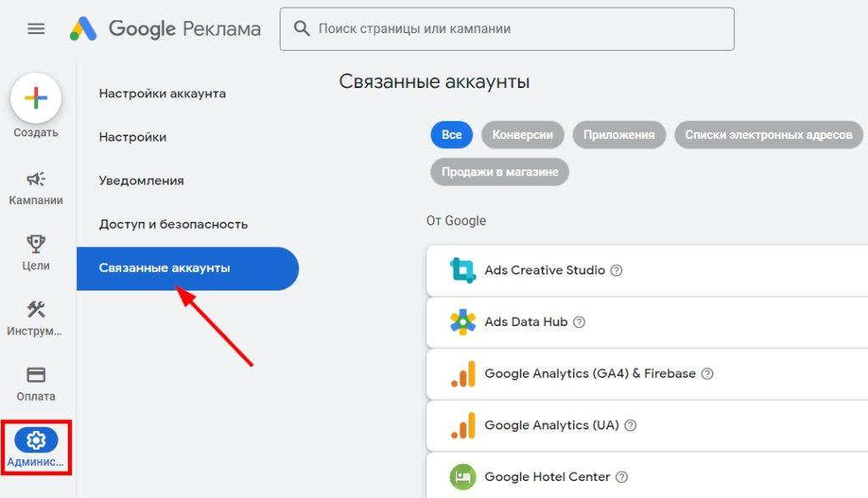Click the Инструменты wrench icon
Screen dimensions: 868x498
tap(36, 307)
